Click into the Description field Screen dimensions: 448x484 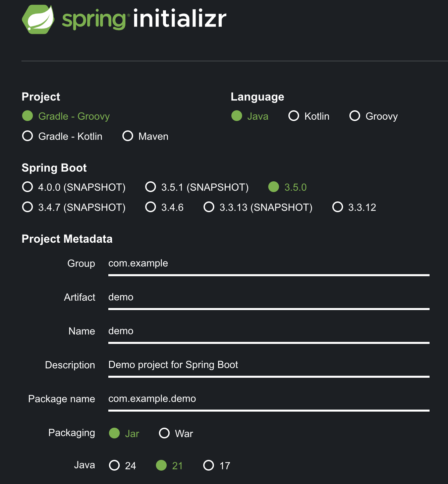click(268, 365)
